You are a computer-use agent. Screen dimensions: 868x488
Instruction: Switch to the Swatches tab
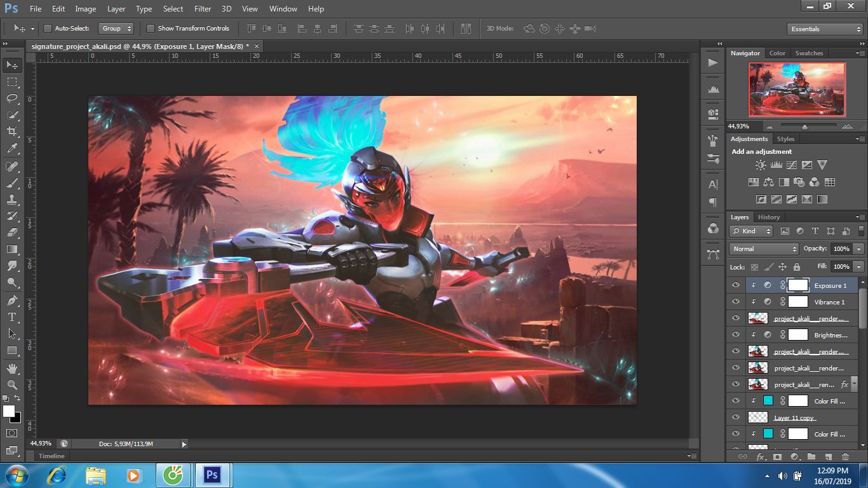809,53
